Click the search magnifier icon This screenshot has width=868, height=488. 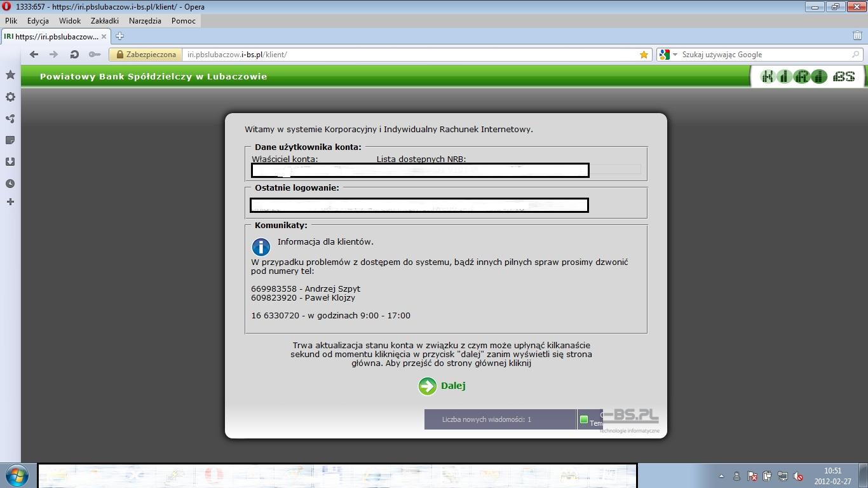pos(855,55)
